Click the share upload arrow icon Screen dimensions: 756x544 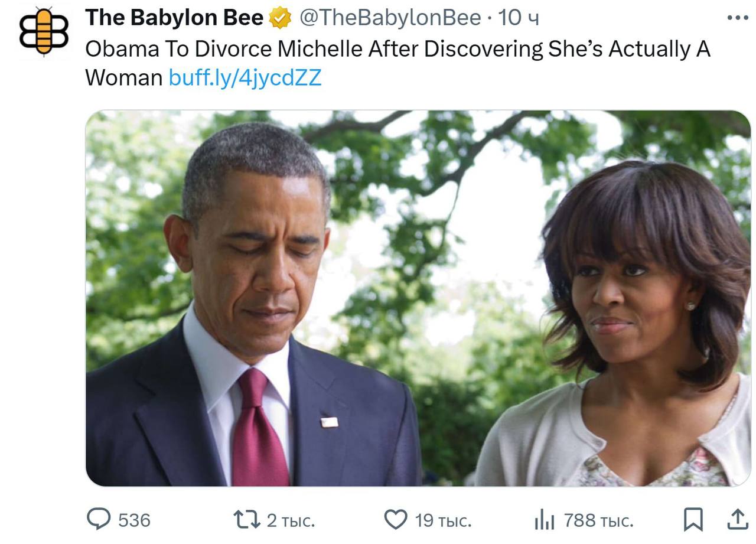tap(737, 520)
